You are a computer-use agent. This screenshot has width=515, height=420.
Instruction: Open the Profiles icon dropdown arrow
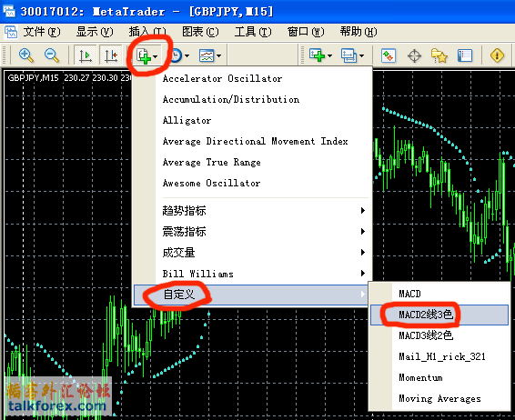click(x=361, y=55)
